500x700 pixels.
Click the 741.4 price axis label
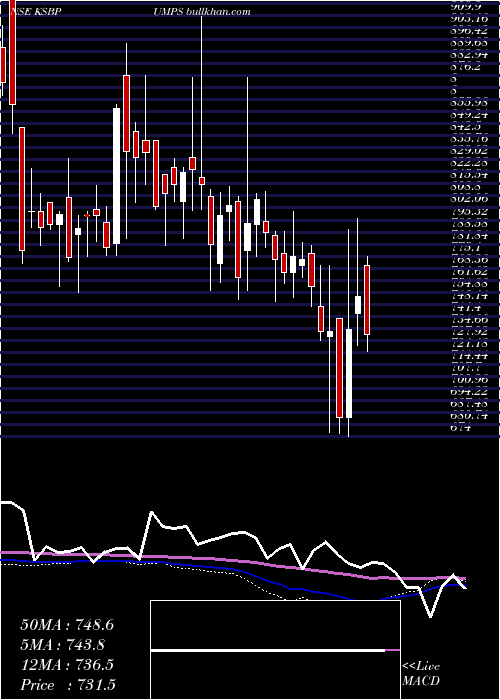click(466, 308)
